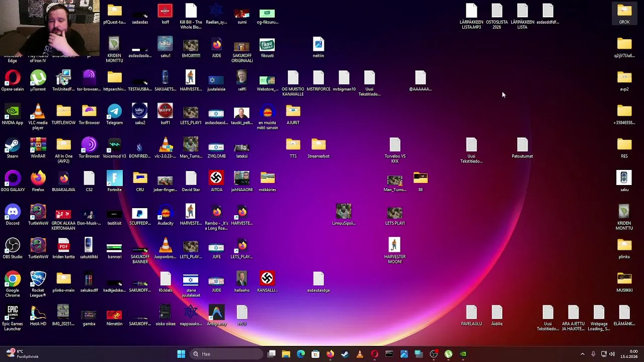Select the HARVESTER MOON! image file
644x362 pixels.
pos(395,251)
